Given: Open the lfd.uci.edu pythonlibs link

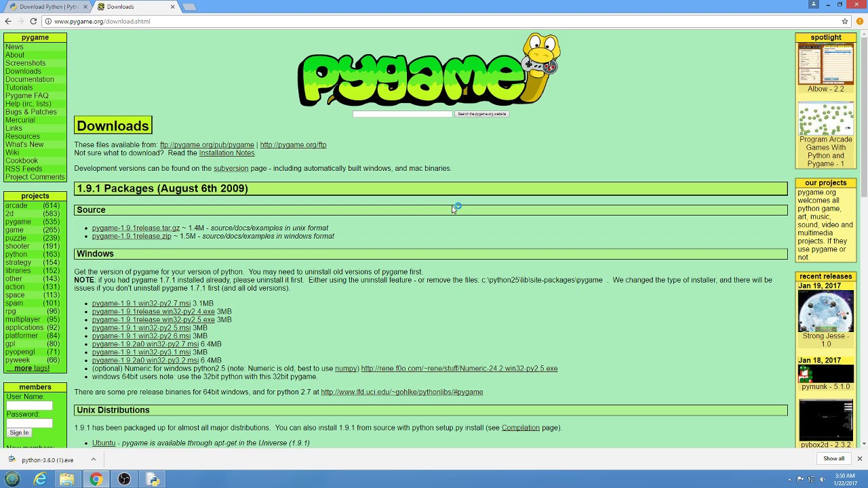Looking at the screenshot, I should [401, 392].
